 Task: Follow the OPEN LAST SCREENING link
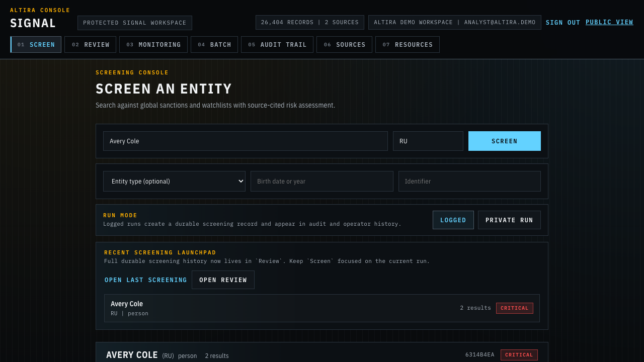(145, 280)
